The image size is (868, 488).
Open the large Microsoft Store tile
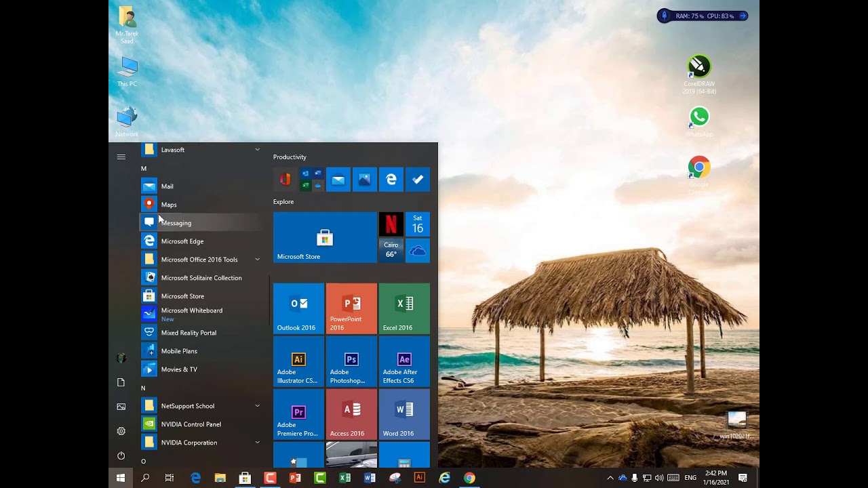pos(325,237)
